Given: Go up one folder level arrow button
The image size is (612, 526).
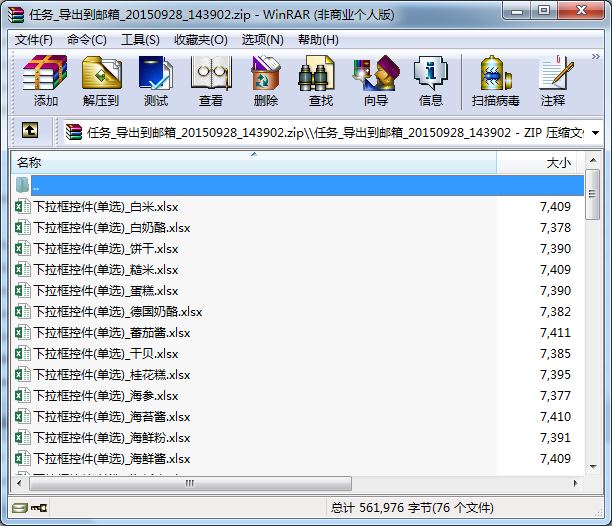Looking at the screenshot, I should point(30,130).
